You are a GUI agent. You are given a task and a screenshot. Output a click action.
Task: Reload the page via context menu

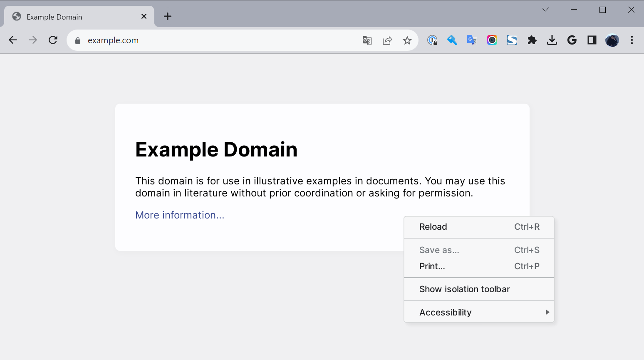(x=433, y=227)
